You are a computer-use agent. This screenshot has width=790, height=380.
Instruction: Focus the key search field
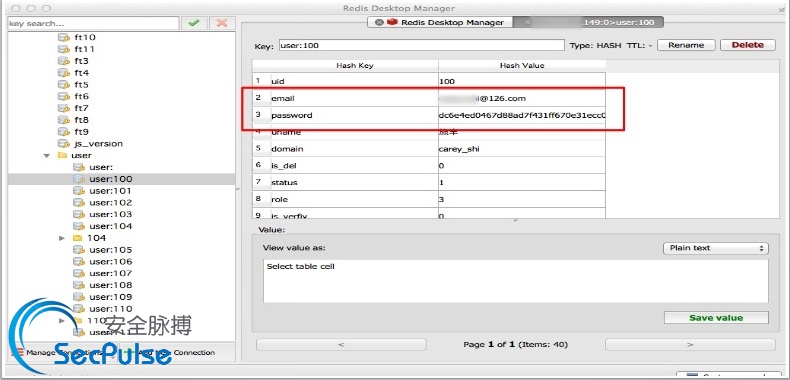(x=93, y=23)
